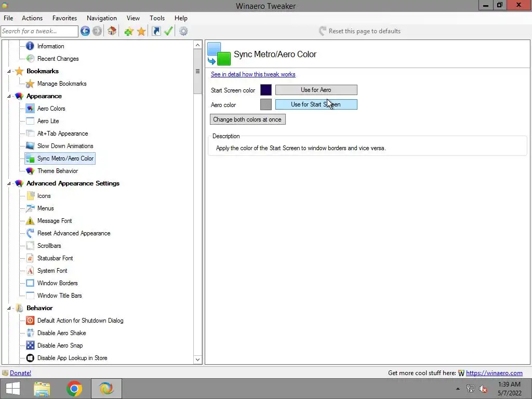Open Google Chrome from the taskbar
Image resolution: width=532 pixels, height=399 pixels.
(x=74, y=389)
